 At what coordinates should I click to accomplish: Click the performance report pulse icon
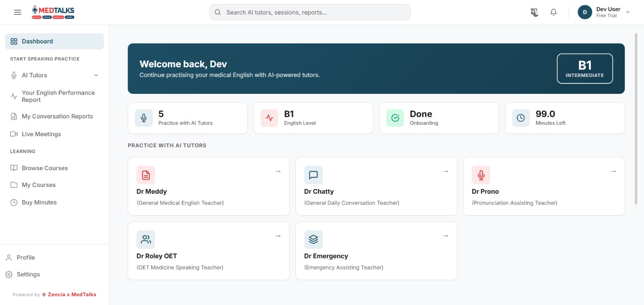click(14, 96)
